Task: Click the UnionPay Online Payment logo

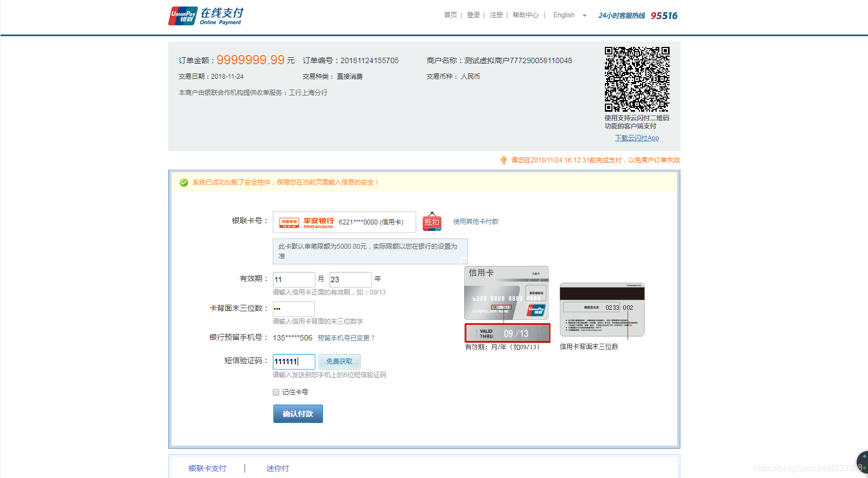Action: (206, 16)
